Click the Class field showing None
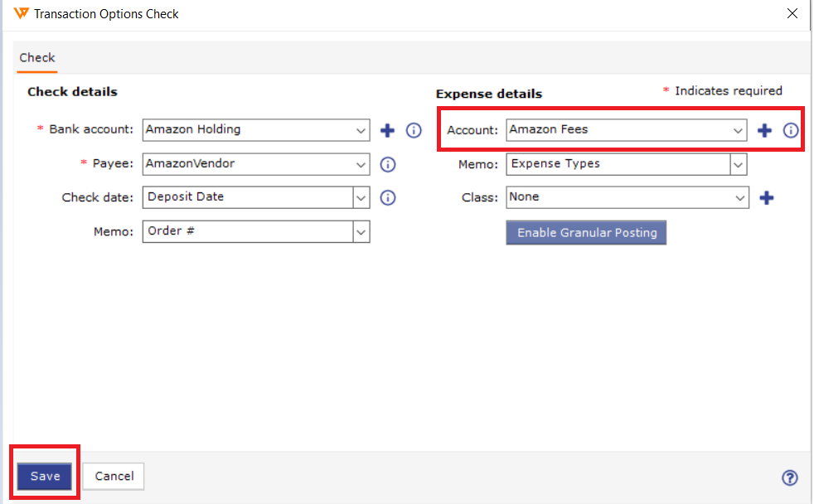The image size is (814, 504). tap(627, 197)
